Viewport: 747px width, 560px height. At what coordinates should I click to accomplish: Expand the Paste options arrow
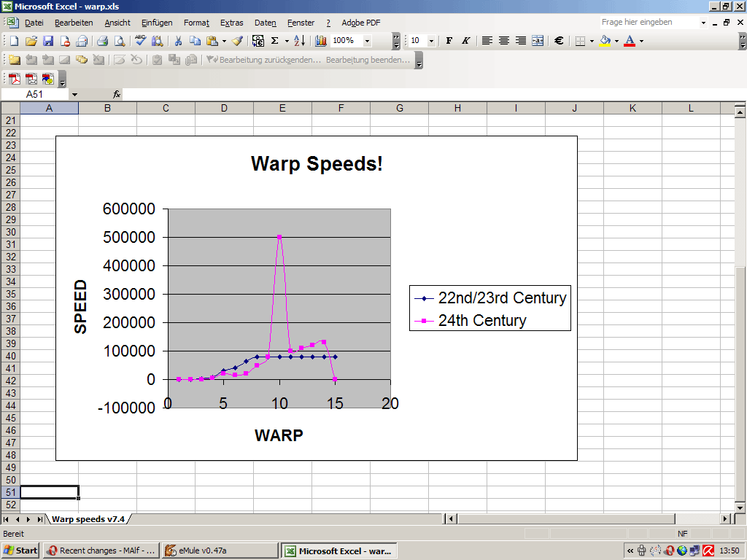point(224,41)
